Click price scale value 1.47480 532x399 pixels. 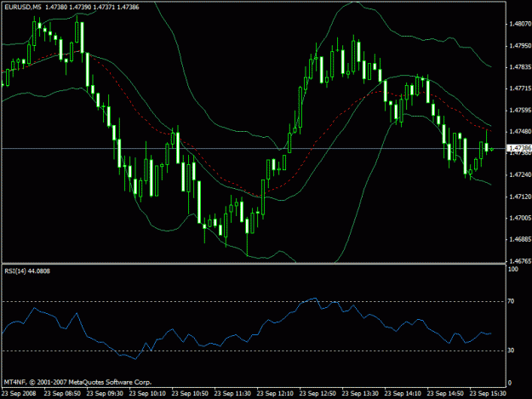click(520, 132)
